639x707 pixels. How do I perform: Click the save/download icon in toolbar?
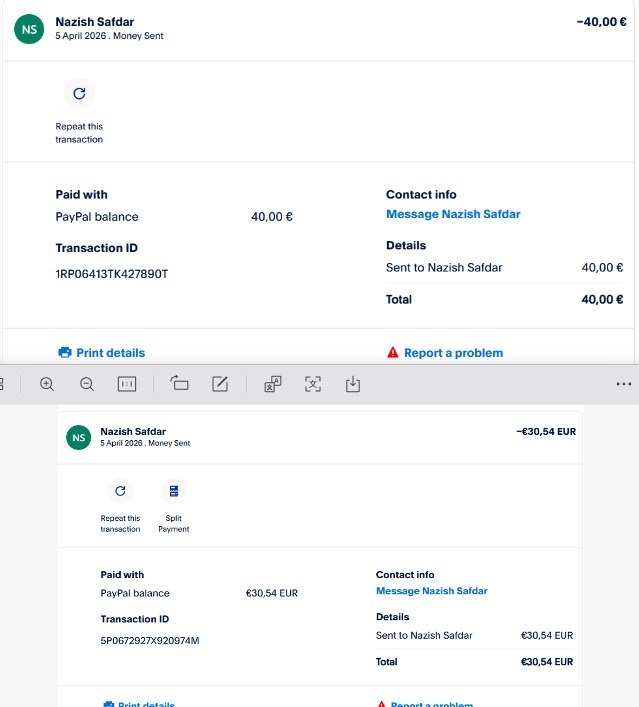click(x=353, y=384)
